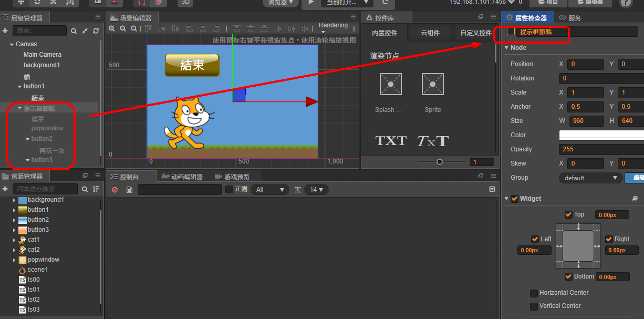
Task: Collapse the 提示框節點 node in hierarchy
Action: pyautogui.click(x=19, y=108)
